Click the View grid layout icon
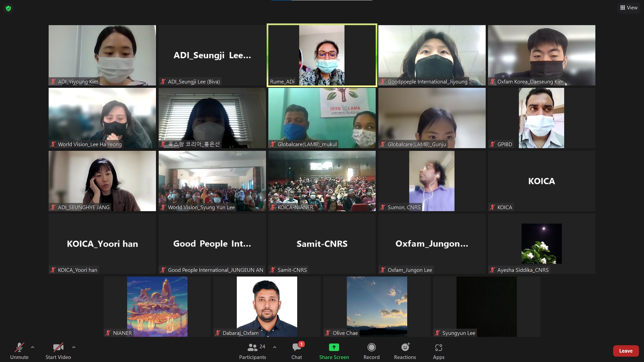Image resolution: width=644 pixels, height=362 pixels. 623,8
